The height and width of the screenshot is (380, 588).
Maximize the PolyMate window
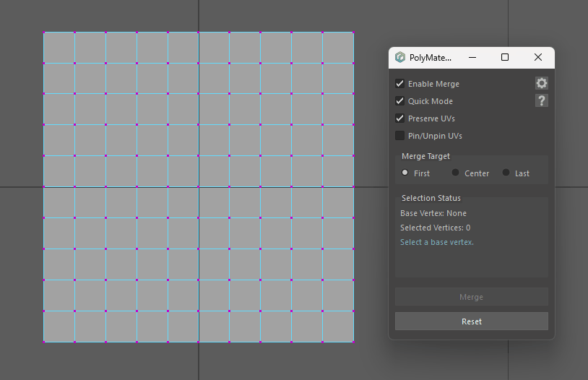pos(505,57)
